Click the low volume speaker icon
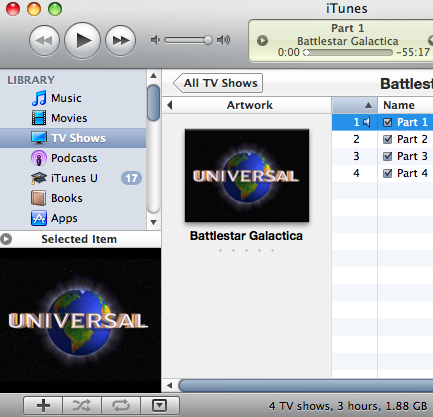 click(x=155, y=40)
